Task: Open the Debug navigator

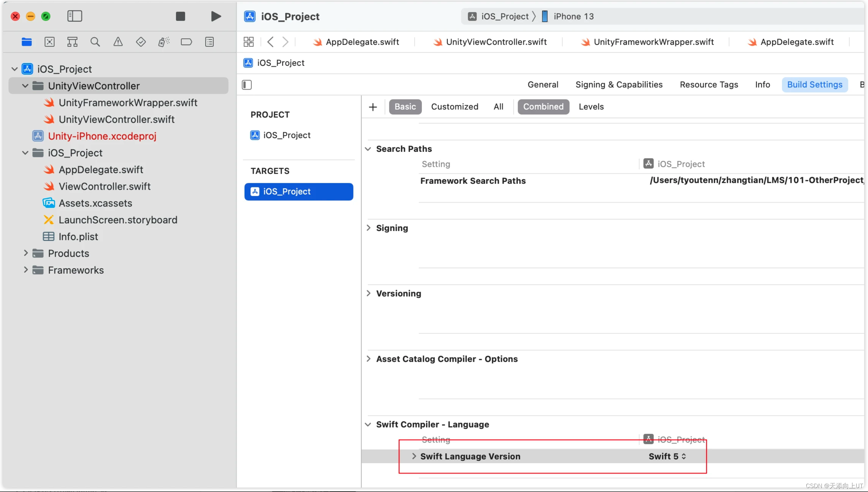Action: click(x=164, y=42)
